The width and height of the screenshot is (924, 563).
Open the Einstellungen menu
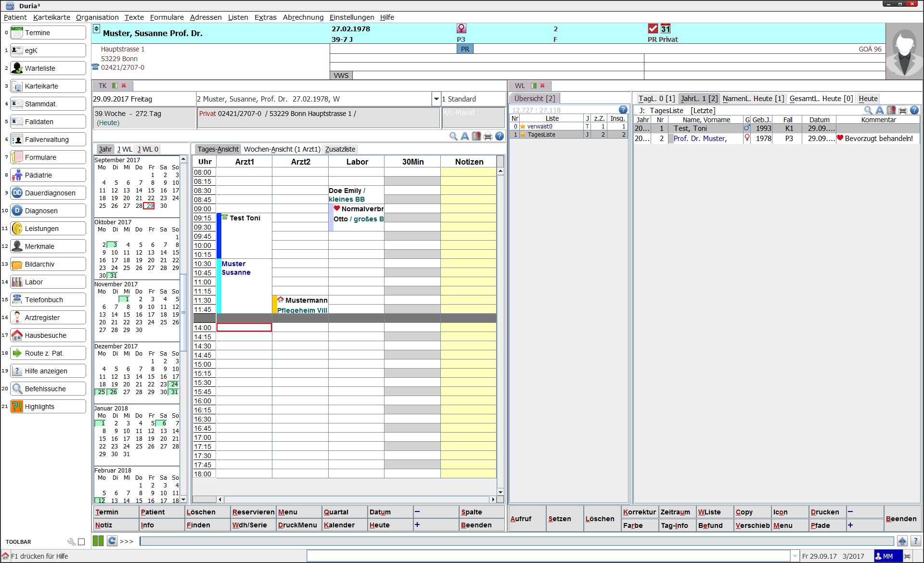click(352, 17)
